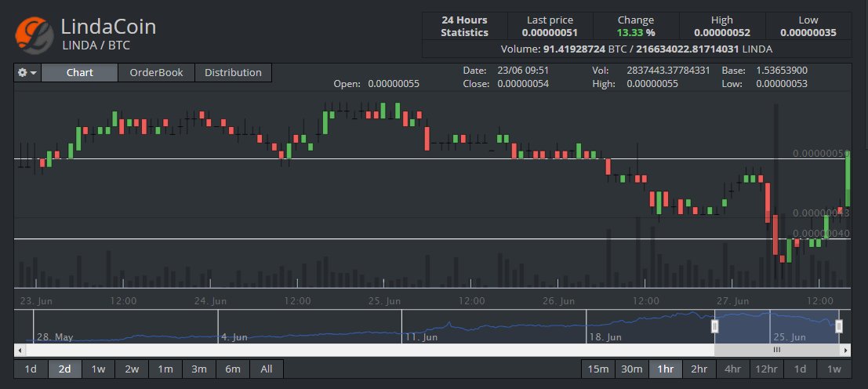
Task: Click the navigator scrollbar right arrow
Action: [845, 351]
